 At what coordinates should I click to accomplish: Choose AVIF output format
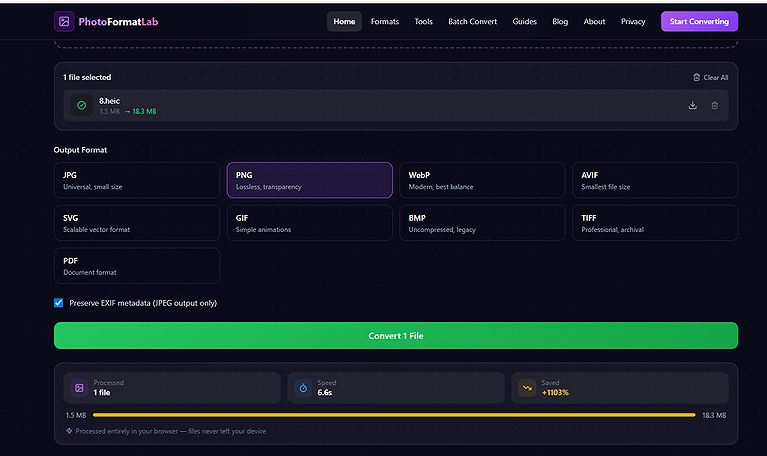[x=655, y=180]
